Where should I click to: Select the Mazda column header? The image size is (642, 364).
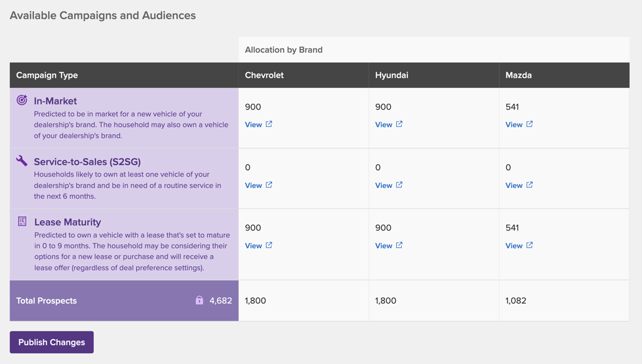[519, 75]
